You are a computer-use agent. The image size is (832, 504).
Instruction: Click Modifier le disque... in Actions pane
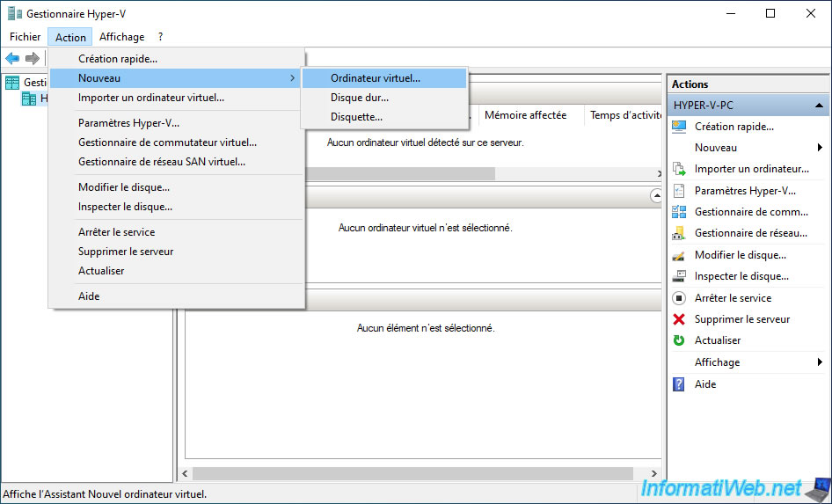click(x=741, y=255)
